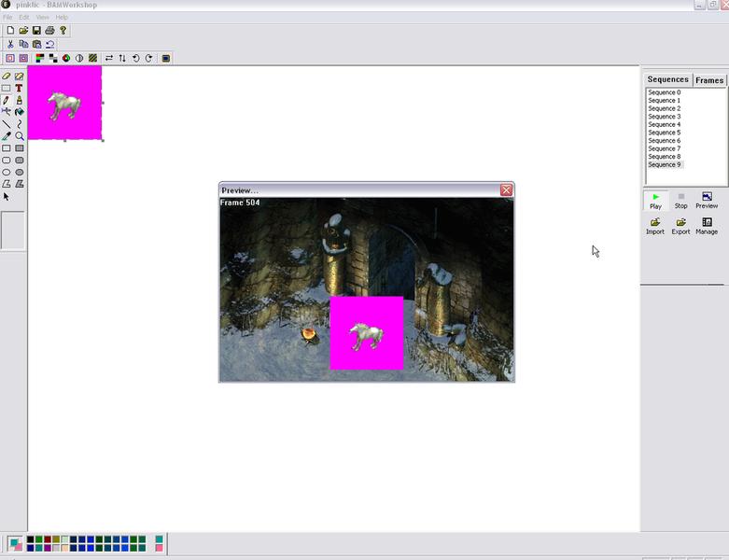Pick the black palette swatch
The image size is (729, 560).
pyautogui.click(x=30, y=539)
